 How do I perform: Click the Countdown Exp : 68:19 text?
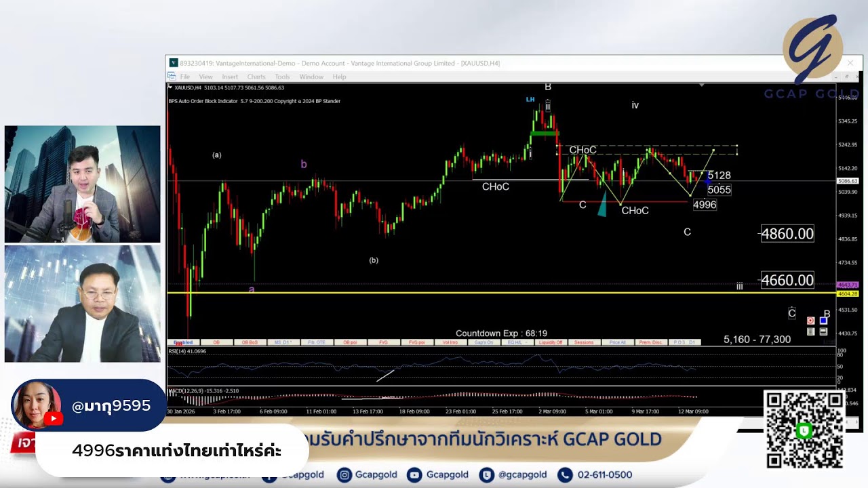click(x=501, y=333)
